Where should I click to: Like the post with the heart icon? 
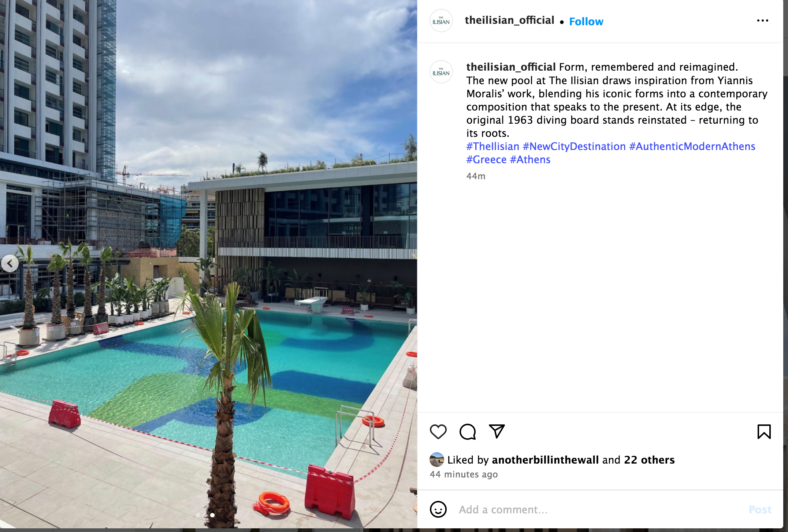pos(438,432)
